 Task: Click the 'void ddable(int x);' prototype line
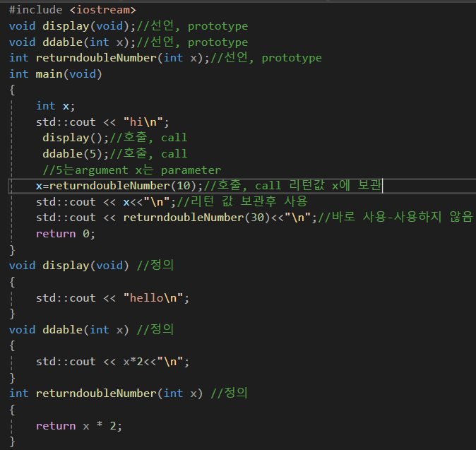point(129,42)
